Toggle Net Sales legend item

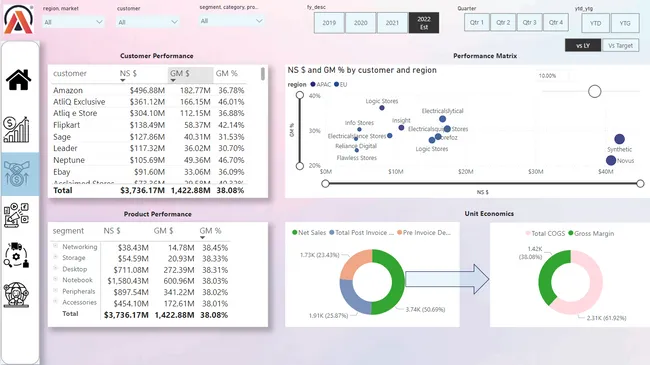(309, 233)
